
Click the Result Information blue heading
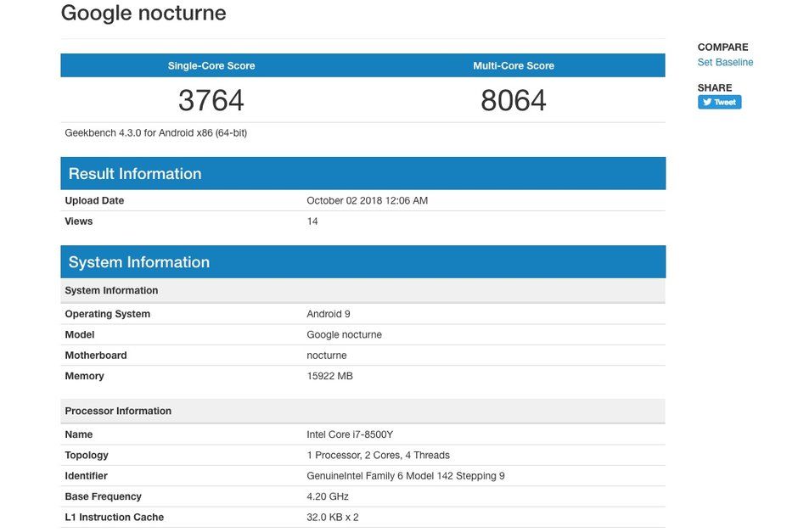click(x=135, y=174)
